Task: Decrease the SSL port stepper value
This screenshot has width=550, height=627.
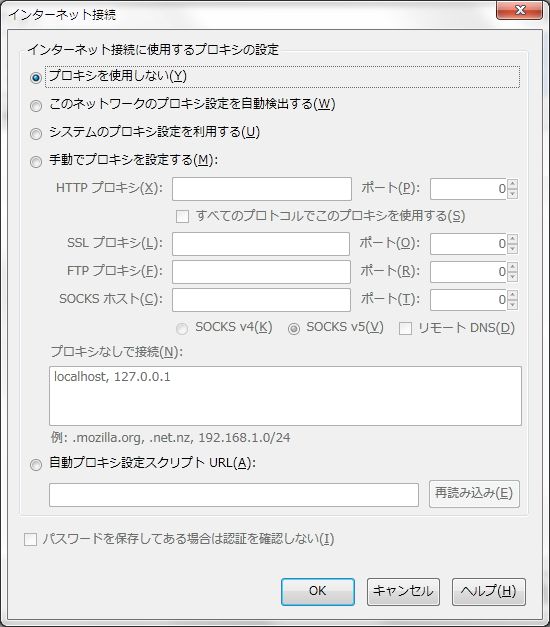Action: pos(512,249)
